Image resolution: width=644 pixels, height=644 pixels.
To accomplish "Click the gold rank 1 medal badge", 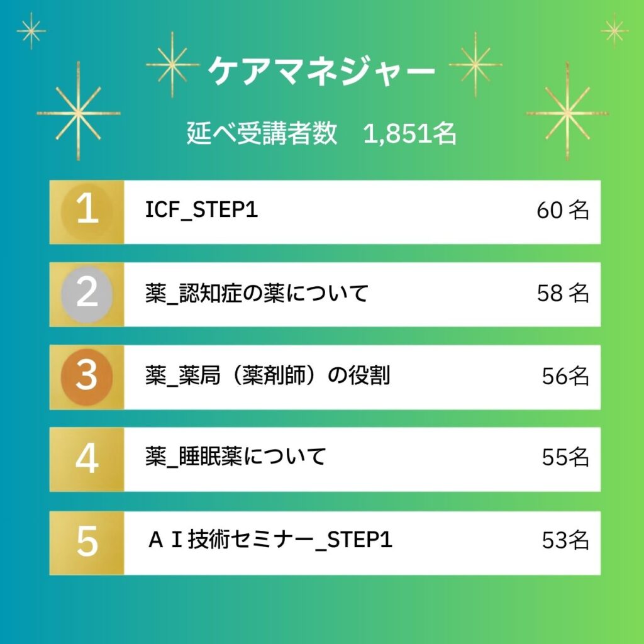I will [87, 211].
